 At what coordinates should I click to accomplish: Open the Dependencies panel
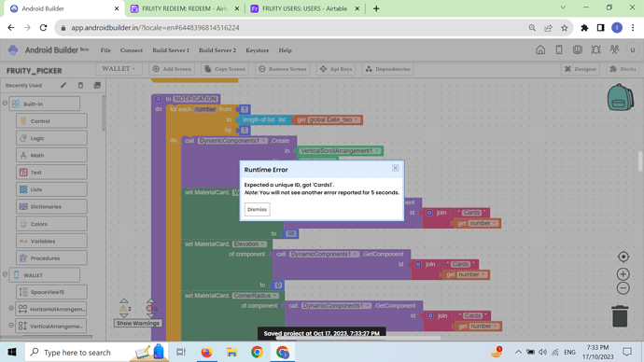(387, 69)
